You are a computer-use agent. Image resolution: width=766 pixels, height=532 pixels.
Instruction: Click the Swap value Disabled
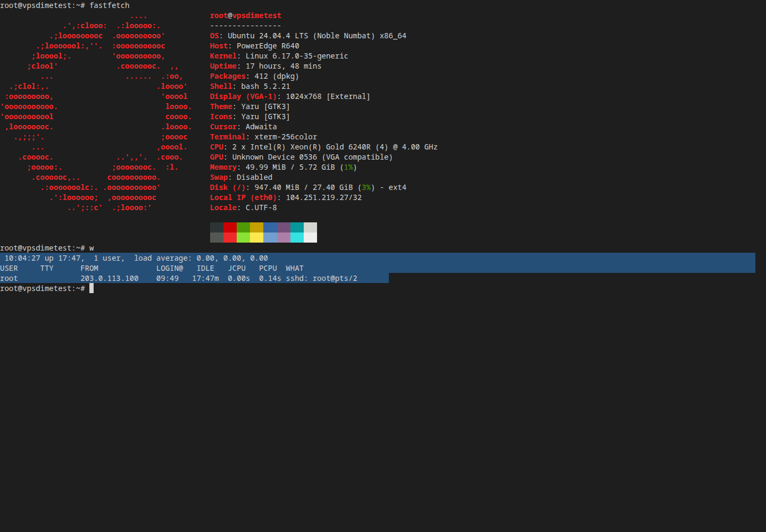[x=254, y=177]
